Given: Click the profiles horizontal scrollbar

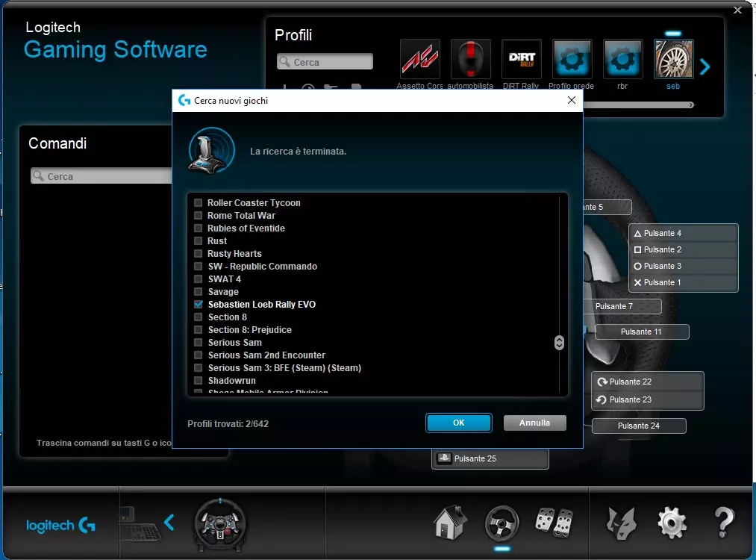Looking at the screenshot, I should pyautogui.click(x=638, y=105).
